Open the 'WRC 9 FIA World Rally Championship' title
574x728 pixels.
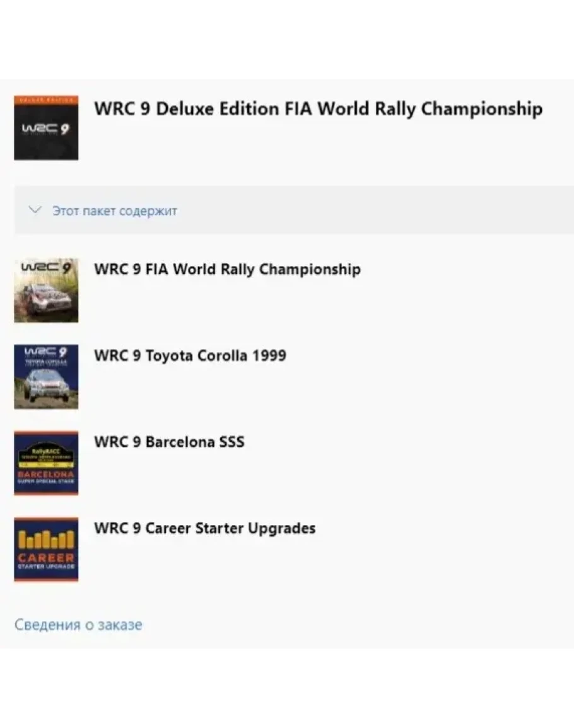227,269
